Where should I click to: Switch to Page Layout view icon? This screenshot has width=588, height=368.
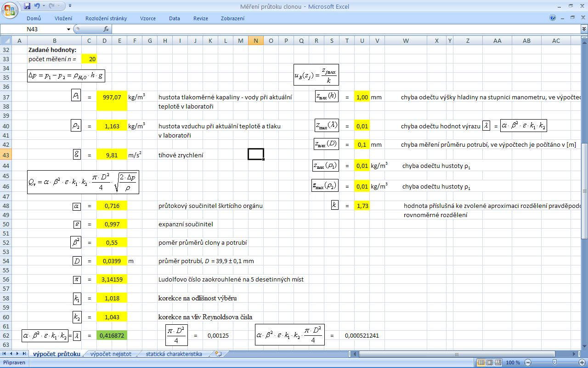489,362
